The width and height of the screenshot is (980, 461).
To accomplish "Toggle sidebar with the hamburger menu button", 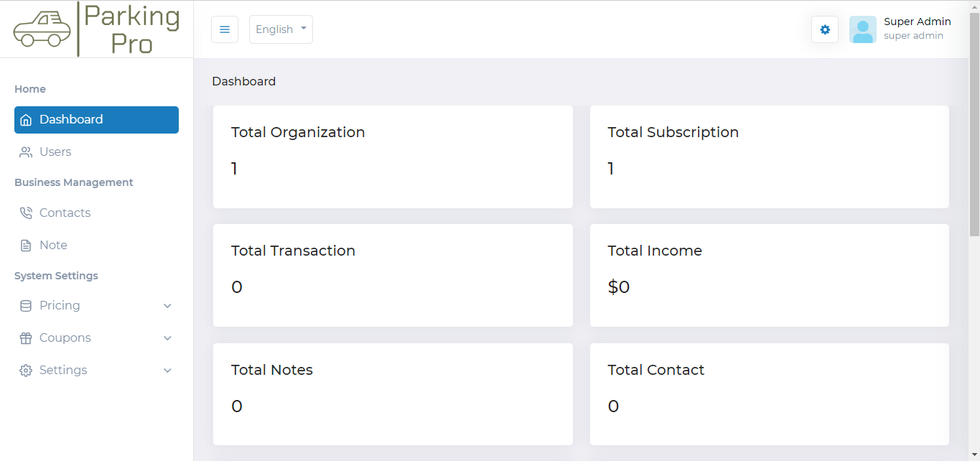I will [225, 29].
